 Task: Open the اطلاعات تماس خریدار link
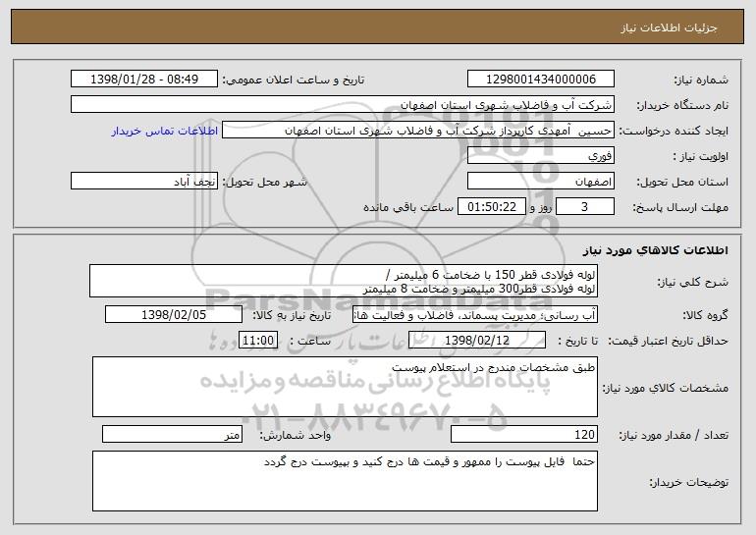(165, 131)
